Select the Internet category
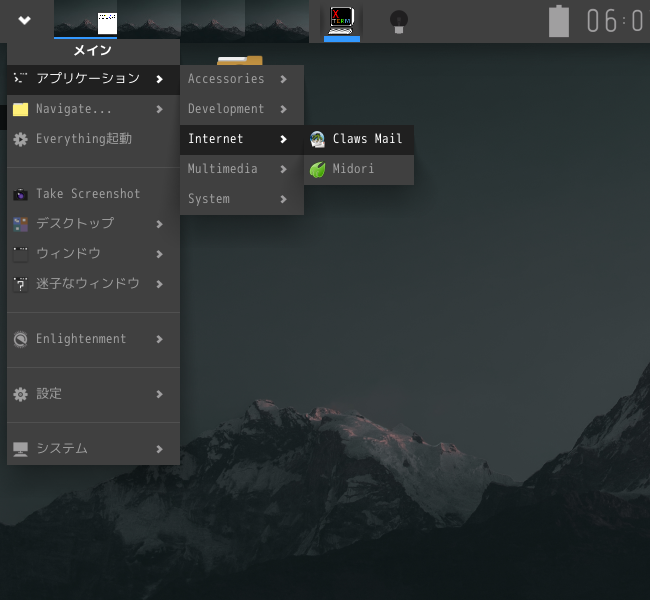650x600 pixels. coord(242,139)
